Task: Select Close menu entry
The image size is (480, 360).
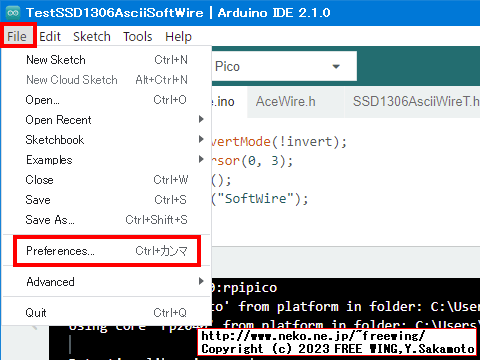Action: pos(107,180)
